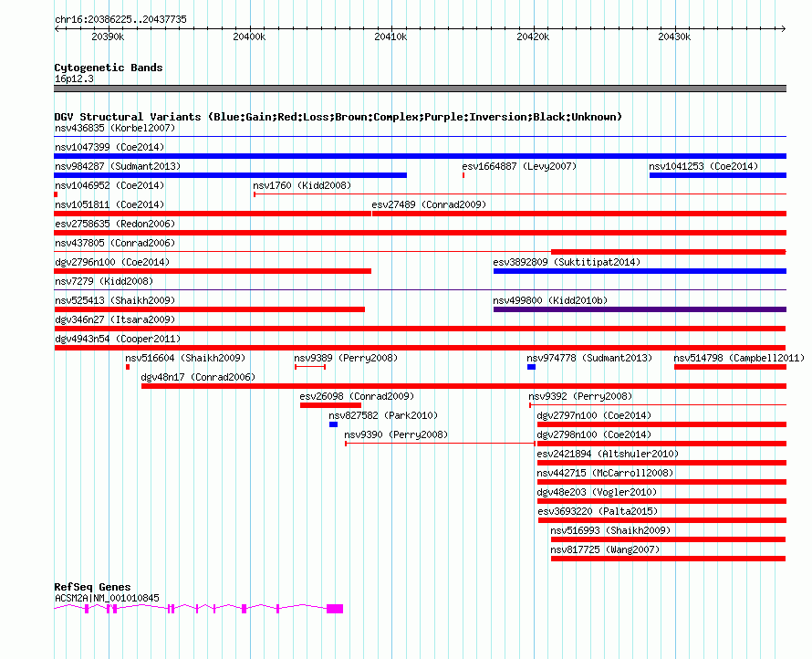Click the small red nsv516604 (Shaikh2009) marker
This screenshot has height=659, width=812.
tap(128, 367)
